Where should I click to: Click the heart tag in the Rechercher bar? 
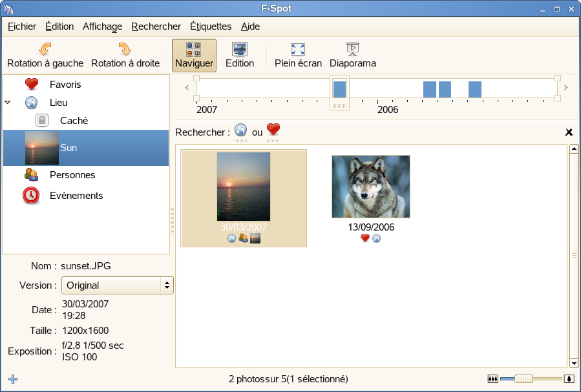pos(273,130)
